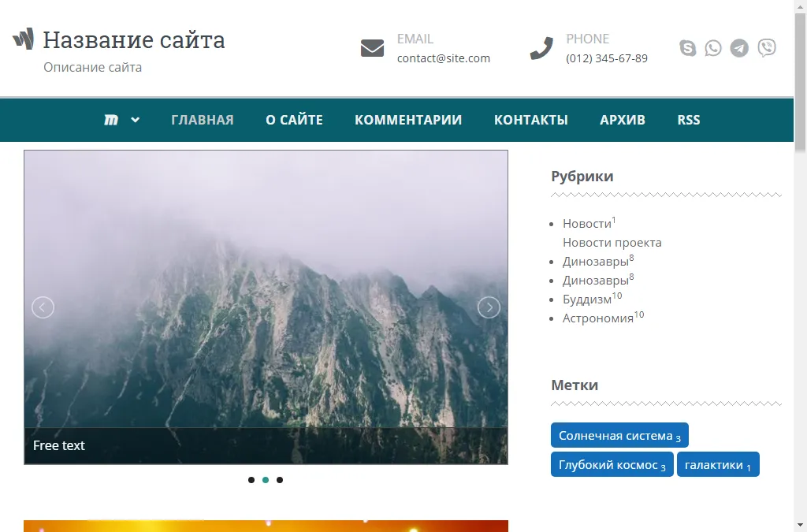Go to previous slide arrow
807x532 pixels.
coord(43,307)
